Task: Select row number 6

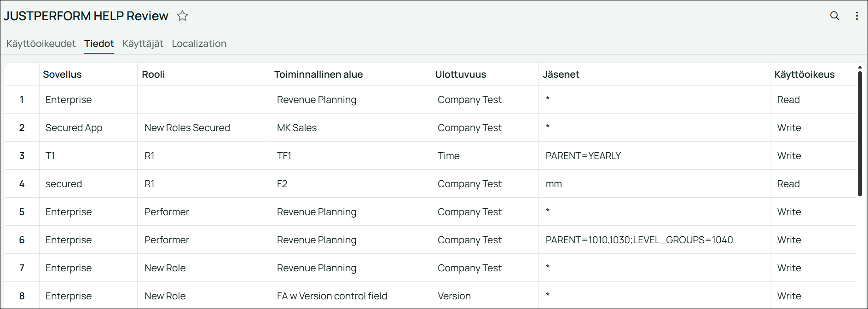Action: coord(22,240)
